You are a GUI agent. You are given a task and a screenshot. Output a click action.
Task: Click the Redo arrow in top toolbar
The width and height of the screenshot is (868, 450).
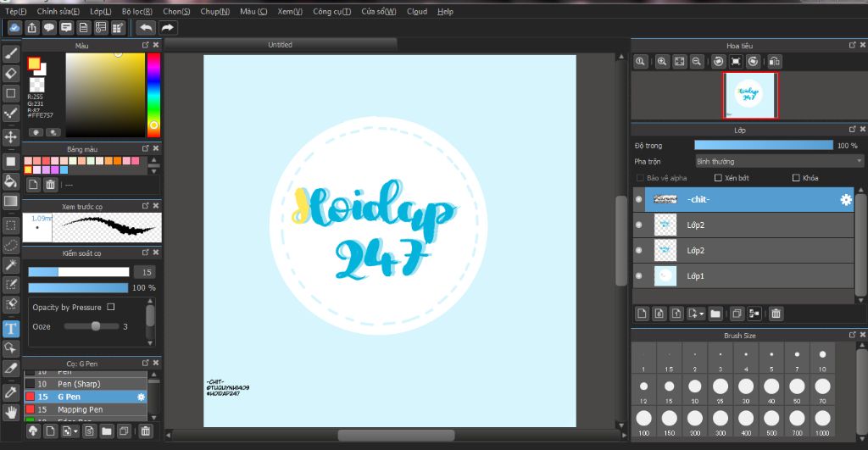(x=167, y=27)
